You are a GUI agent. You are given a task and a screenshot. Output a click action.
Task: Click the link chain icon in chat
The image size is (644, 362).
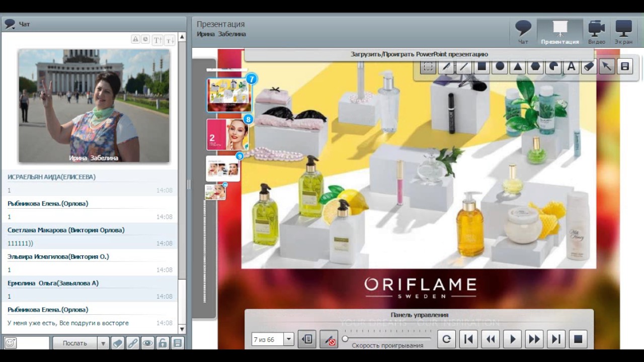[132, 343]
